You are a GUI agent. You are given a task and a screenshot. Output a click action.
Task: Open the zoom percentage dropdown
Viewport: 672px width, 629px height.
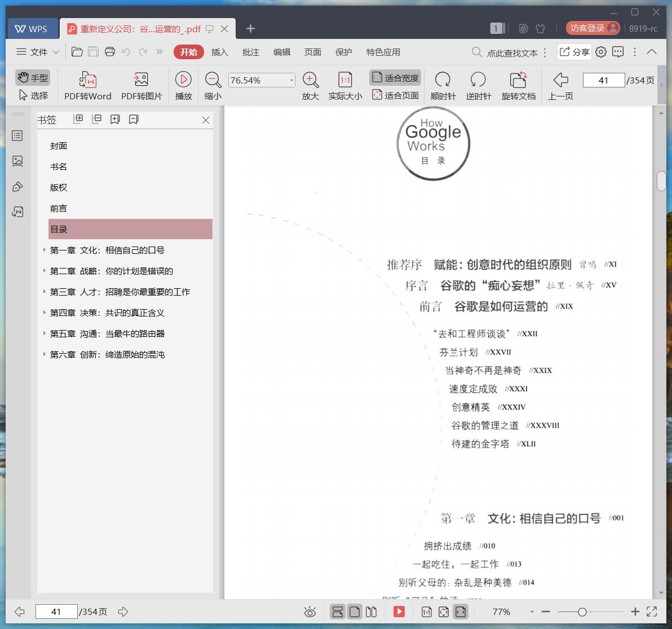(x=291, y=80)
